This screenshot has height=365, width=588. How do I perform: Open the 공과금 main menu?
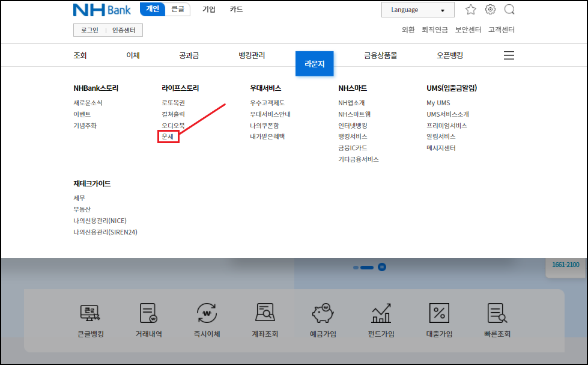point(189,55)
